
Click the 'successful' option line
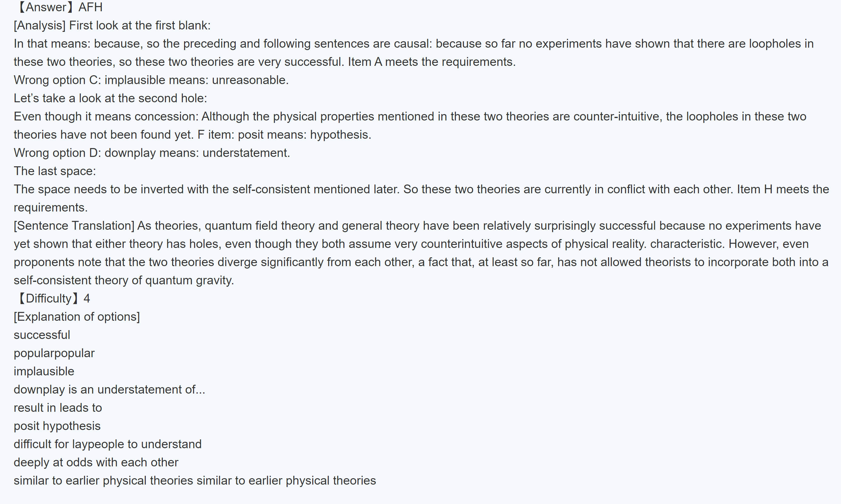[42, 335]
